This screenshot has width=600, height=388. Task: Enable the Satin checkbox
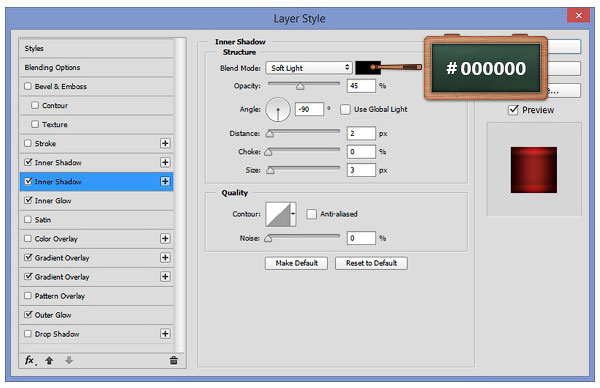pyautogui.click(x=28, y=220)
